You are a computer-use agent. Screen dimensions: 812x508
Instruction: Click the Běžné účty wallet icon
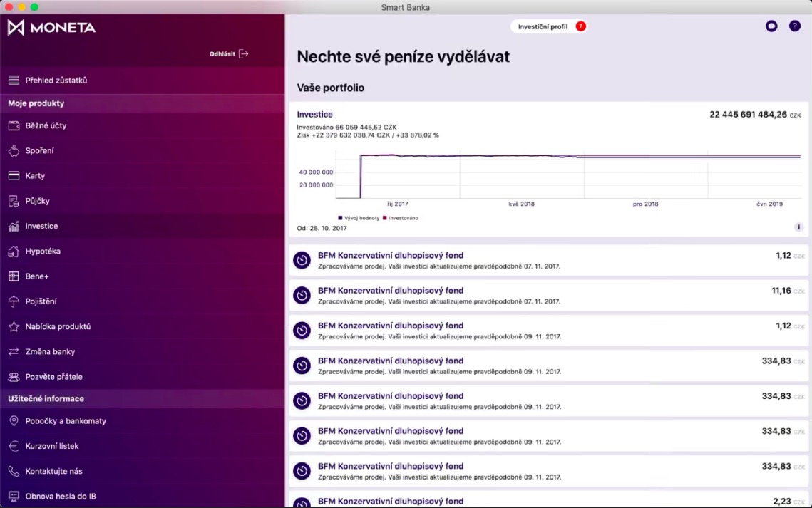[14, 125]
